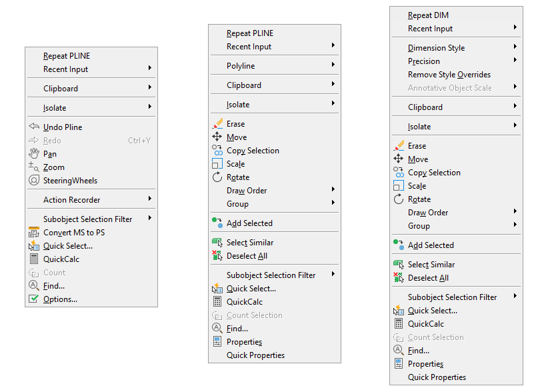Image resolution: width=548 pixels, height=392 pixels.
Task: Click the Convert MS to PS icon
Action: pos(34,232)
